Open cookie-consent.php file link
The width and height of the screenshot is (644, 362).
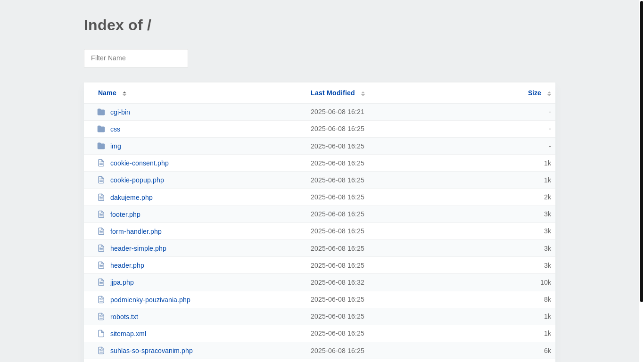coord(140,163)
